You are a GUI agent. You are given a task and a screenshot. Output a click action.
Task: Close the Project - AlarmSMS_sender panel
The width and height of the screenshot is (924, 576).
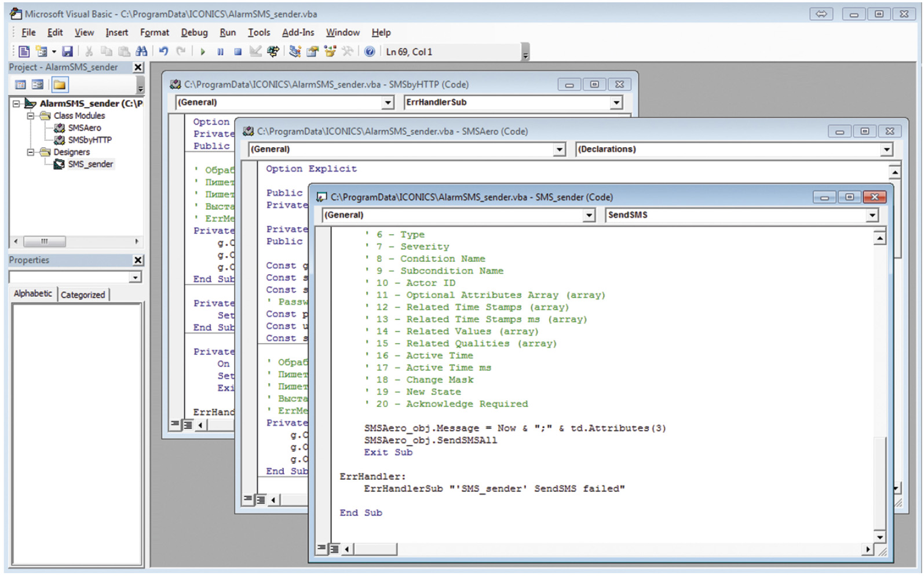click(x=138, y=67)
